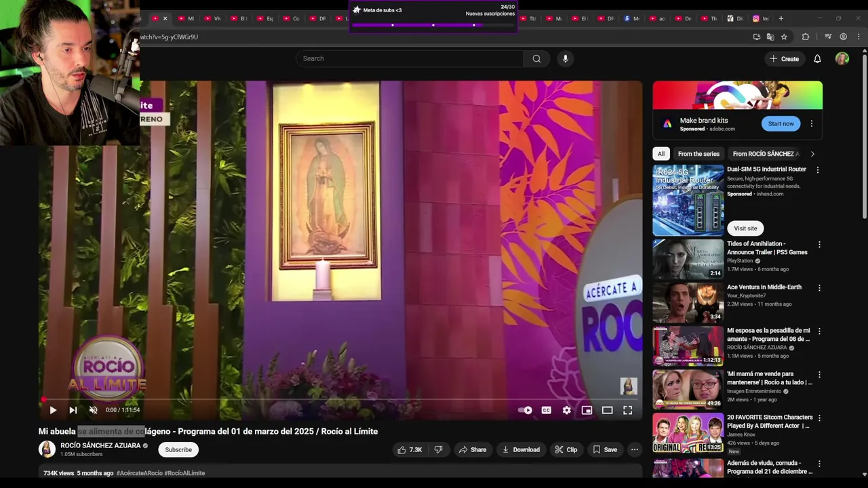
Task: Switch to miniplayer mode
Action: [x=587, y=410]
